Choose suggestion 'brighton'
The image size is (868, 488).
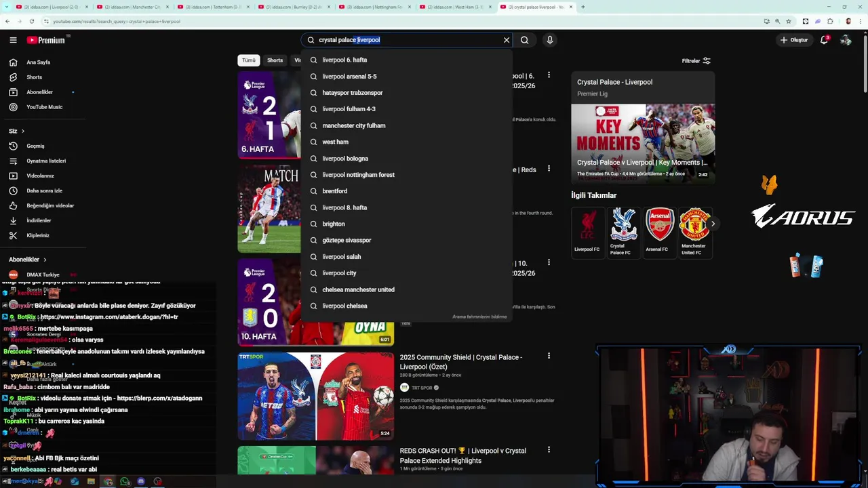click(406, 224)
